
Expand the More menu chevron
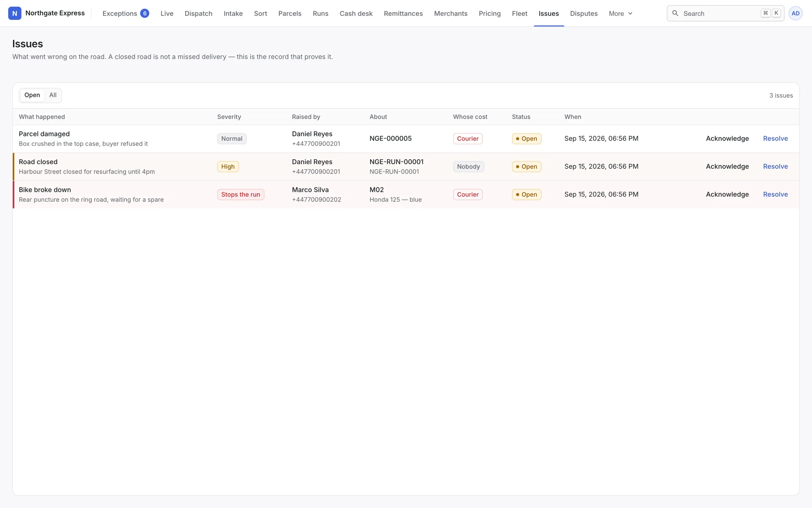click(x=630, y=13)
